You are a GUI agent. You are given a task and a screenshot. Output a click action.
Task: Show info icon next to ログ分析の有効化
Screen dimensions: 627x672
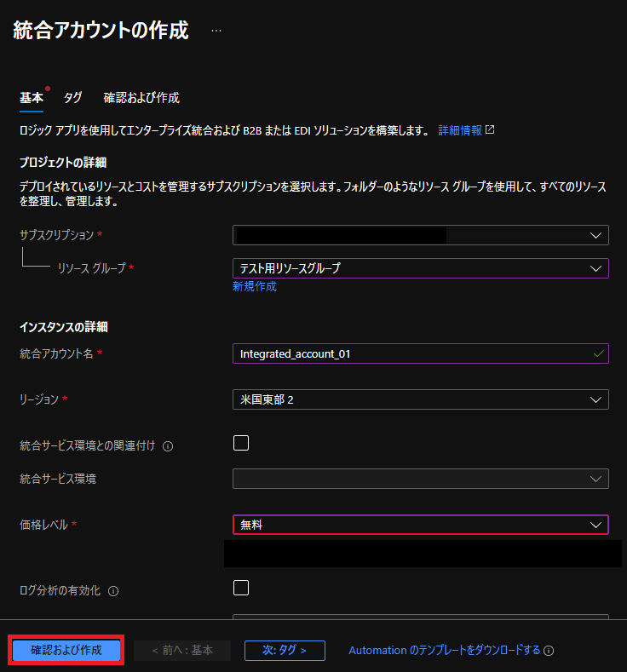tap(113, 591)
